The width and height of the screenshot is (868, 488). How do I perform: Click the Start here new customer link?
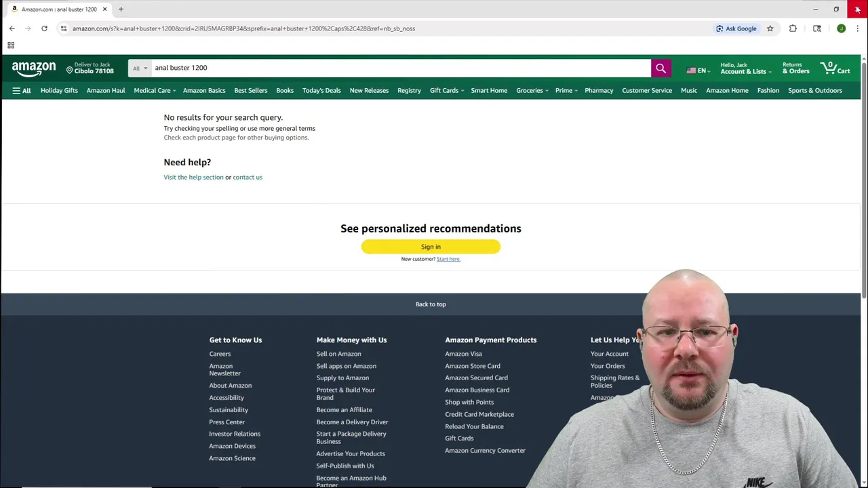(x=448, y=259)
